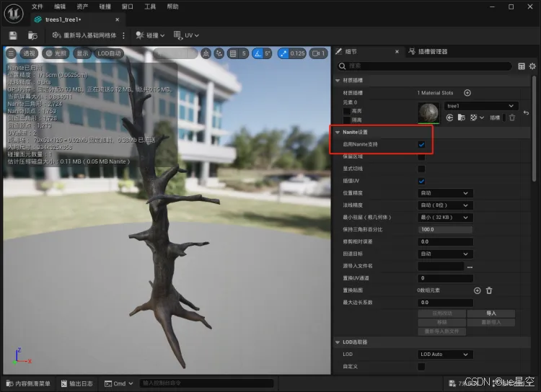
Task: Open the 光照 lit view mode menu
Action: pyautogui.click(x=56, y=53)
